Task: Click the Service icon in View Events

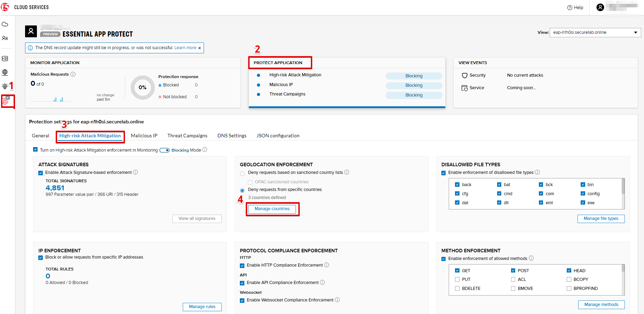Action: click(464, 88)
